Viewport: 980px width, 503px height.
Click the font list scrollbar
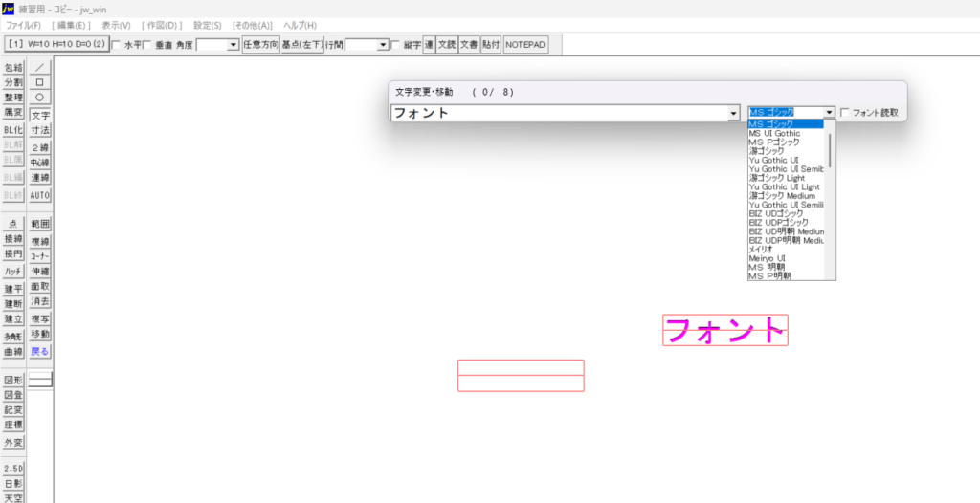click(831, 149)
